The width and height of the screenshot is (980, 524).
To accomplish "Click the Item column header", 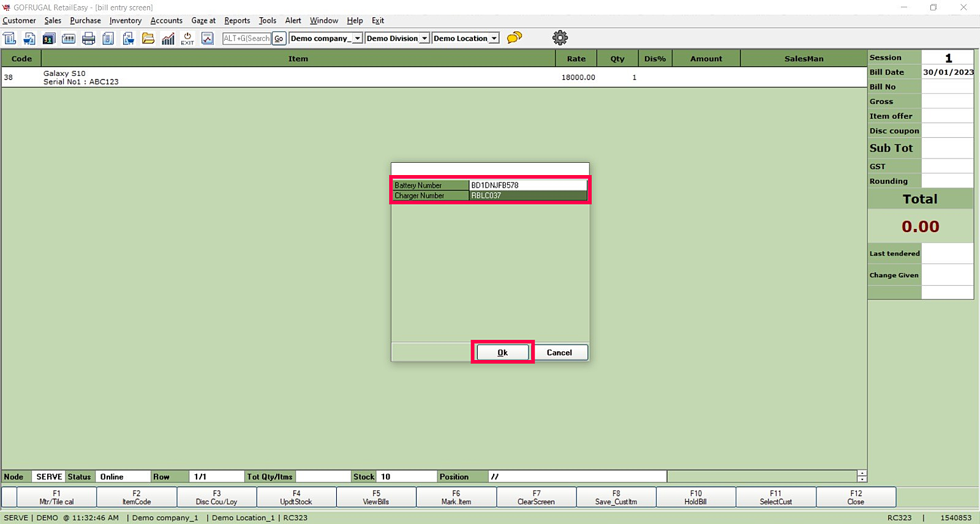I will 298,59.
